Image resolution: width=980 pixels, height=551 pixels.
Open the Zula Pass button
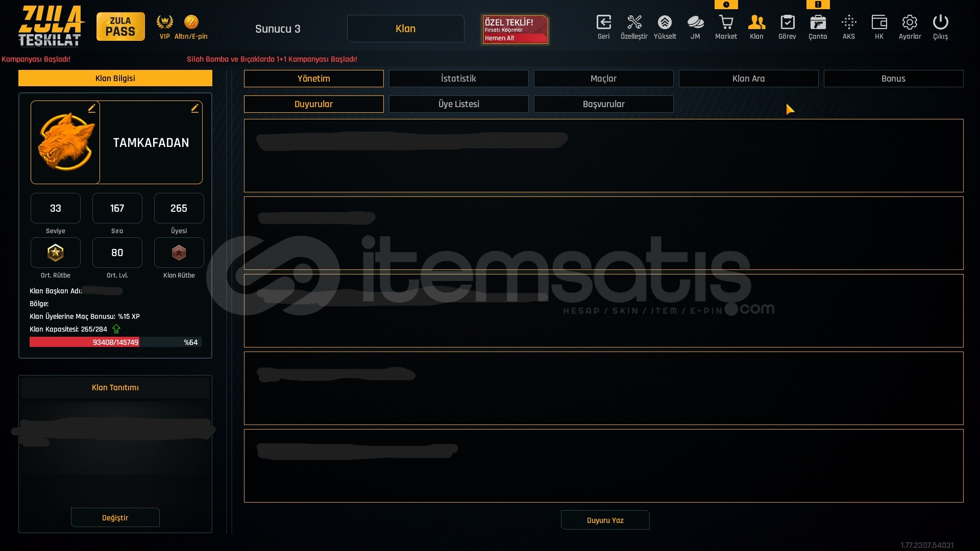pyautogui.click(x=120, y=27)
